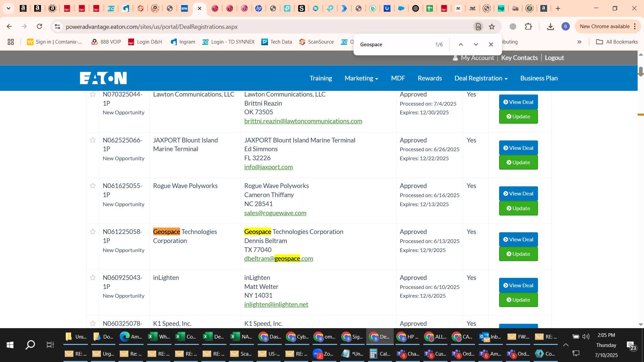The image size is (644, 362).
Task: Update the inLighten deal
Action: (518, 300)
